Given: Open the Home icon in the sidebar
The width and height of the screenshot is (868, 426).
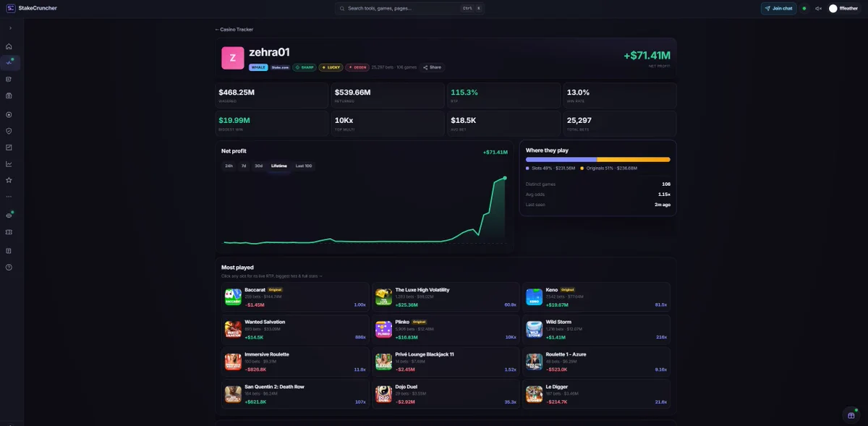Looking at the screenshot, I should pyautogui.click(x=9, y=46).
